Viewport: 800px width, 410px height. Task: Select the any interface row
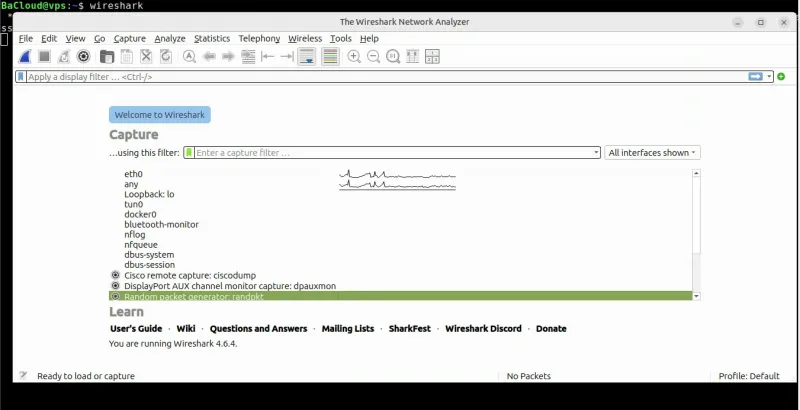pos(401,184)
